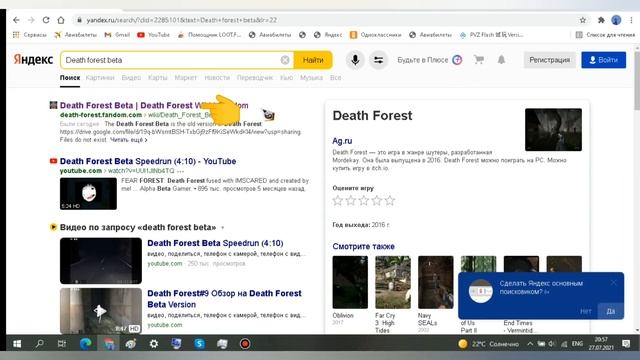Open Skype from taskbar
Screen dimensions: 640x360
[199, 344]
